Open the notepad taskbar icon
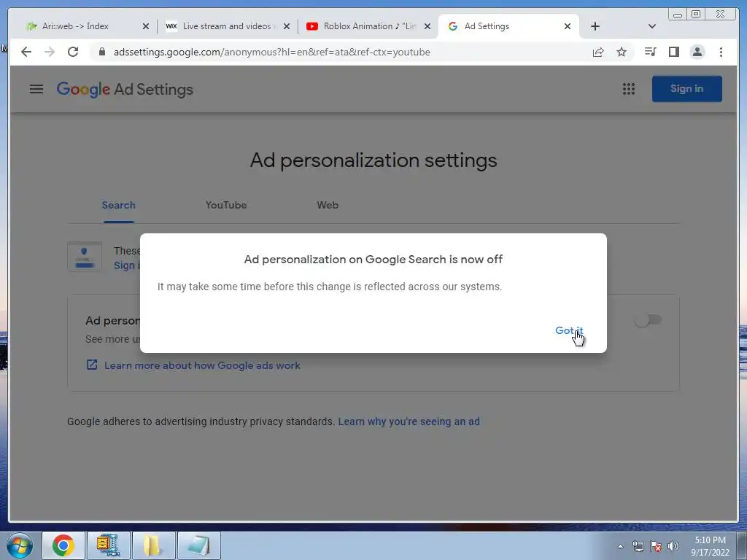 198,545
